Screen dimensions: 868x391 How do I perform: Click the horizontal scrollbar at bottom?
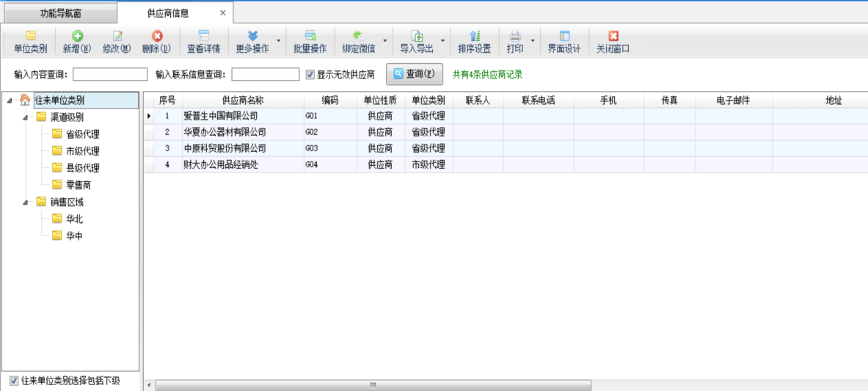[x=373, y=385]
